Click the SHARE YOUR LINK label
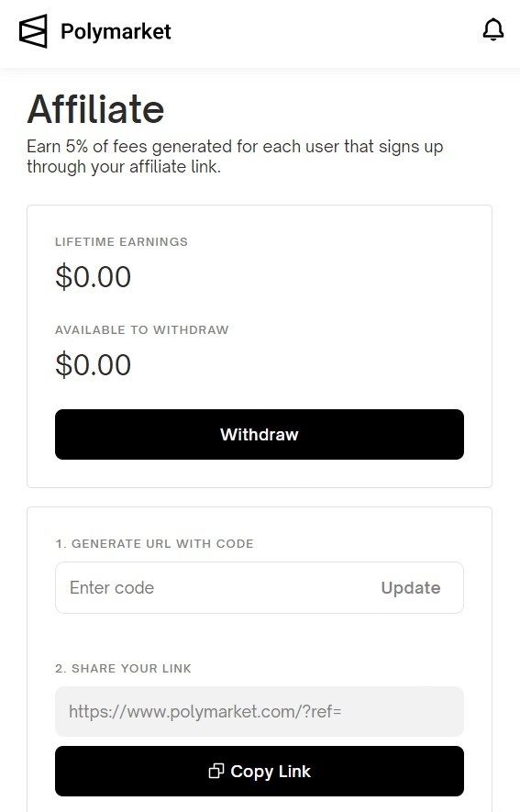 click(x=123, y=669)
